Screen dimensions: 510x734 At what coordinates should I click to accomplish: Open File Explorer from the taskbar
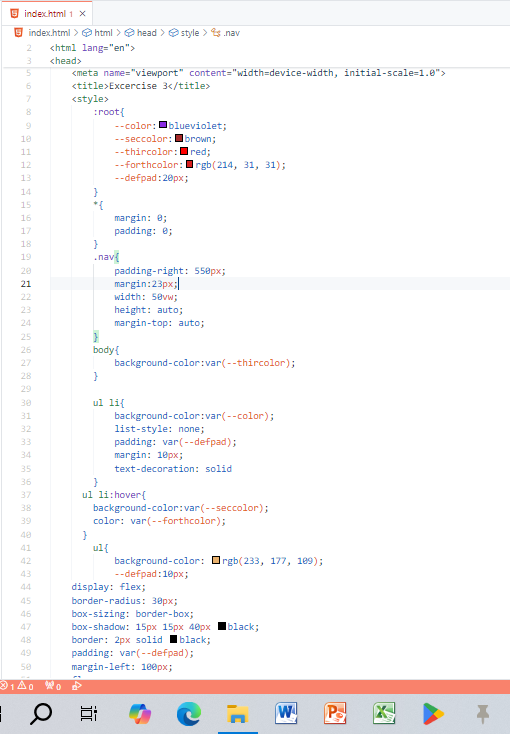click(x=237, y=713)
